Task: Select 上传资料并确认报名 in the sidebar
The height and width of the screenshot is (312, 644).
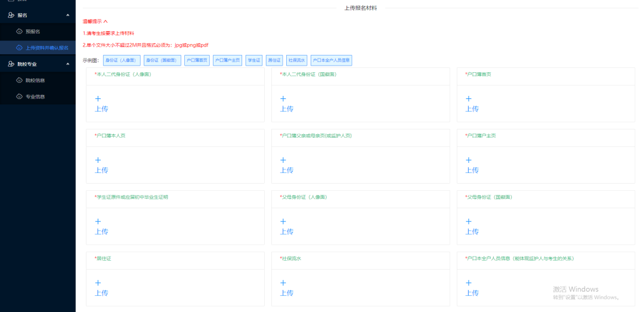Action: point(47,48)
